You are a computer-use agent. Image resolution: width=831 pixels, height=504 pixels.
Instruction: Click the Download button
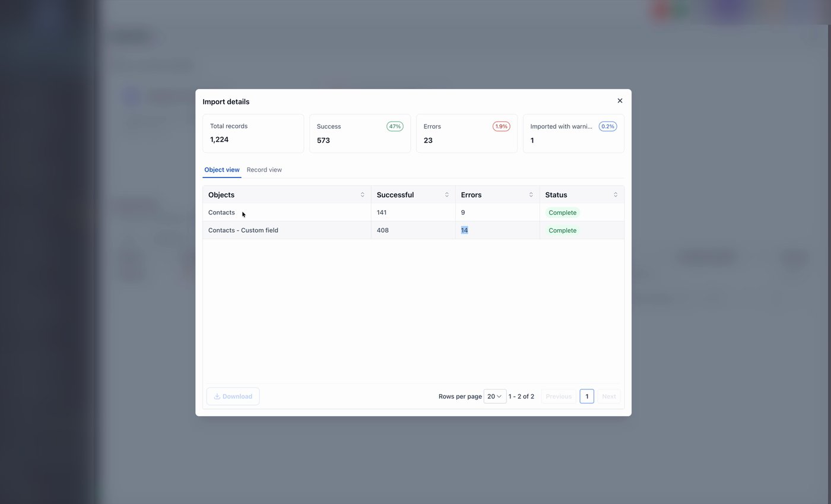[233, 396]
